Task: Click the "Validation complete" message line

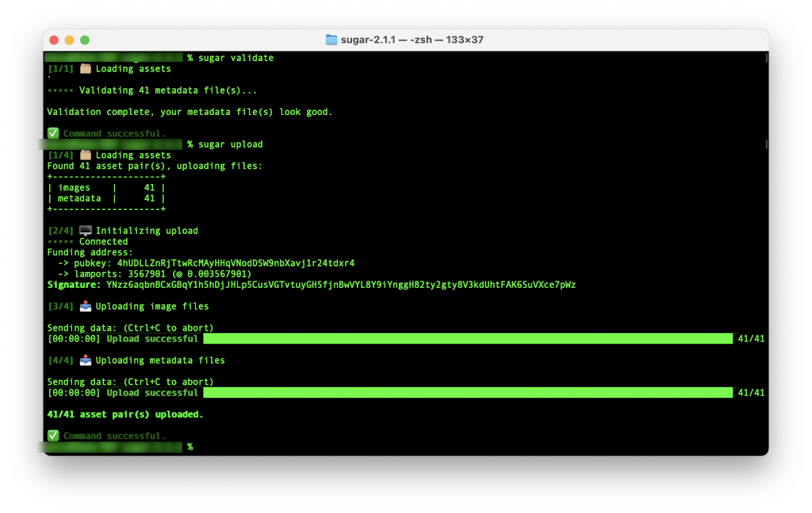Action: tap(190, 112)
